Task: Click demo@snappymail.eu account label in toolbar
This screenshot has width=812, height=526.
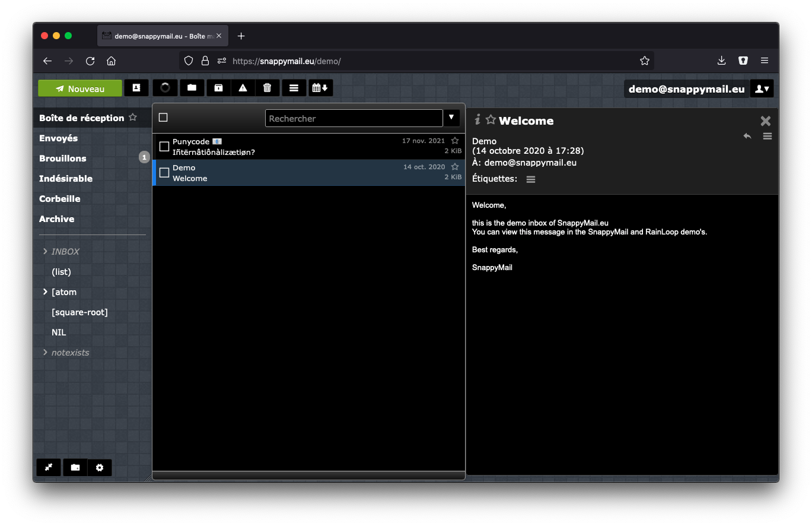Action: coord(686,89)
